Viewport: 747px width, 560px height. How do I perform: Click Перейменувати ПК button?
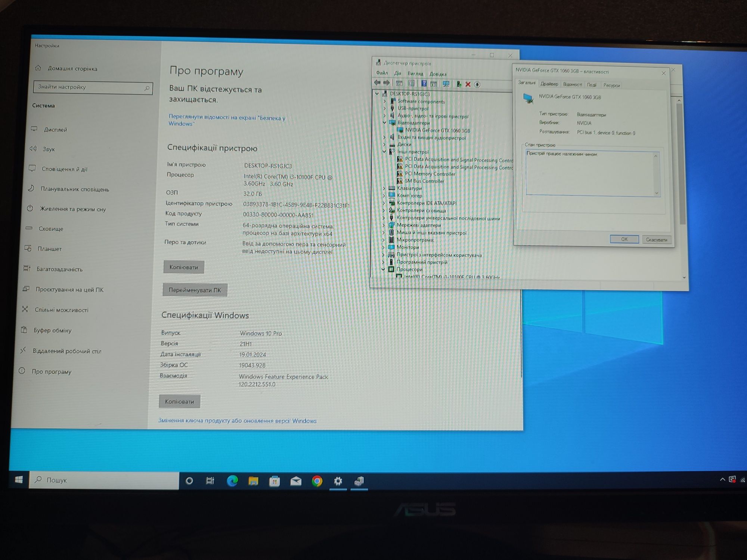(x=195, y=290)
